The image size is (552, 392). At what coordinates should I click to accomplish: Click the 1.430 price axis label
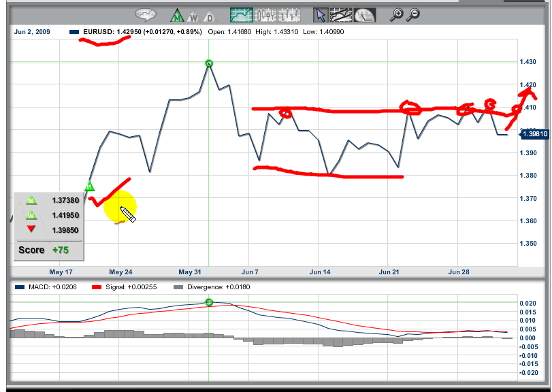coord(528,62)
